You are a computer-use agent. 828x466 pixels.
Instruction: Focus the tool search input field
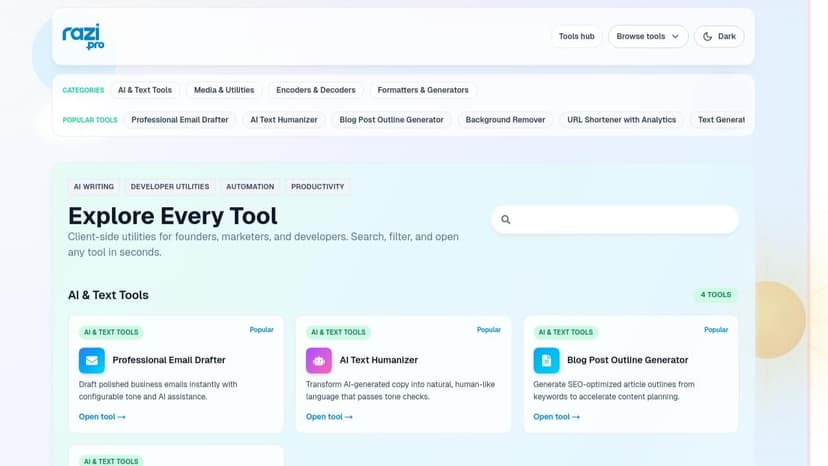tap(615, 219)
